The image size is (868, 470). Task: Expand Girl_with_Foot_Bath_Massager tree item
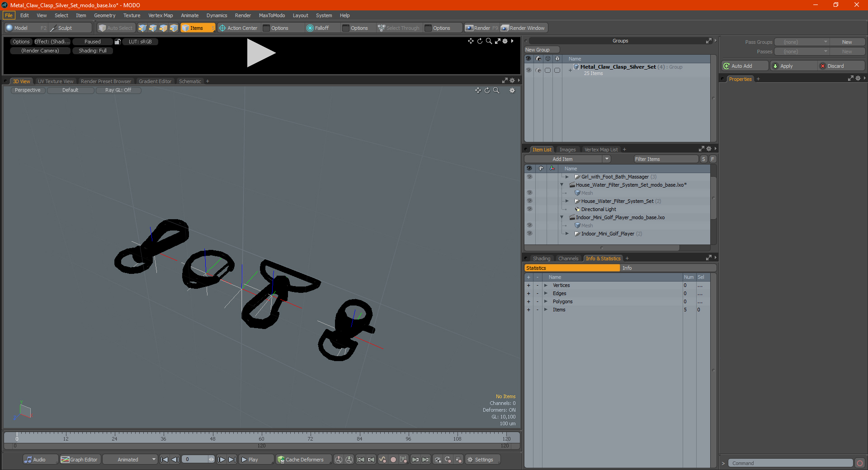[x=567, y=177]
